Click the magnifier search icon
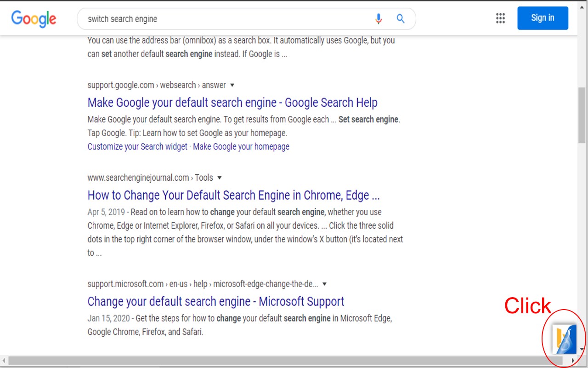 [x=401, y=19]
